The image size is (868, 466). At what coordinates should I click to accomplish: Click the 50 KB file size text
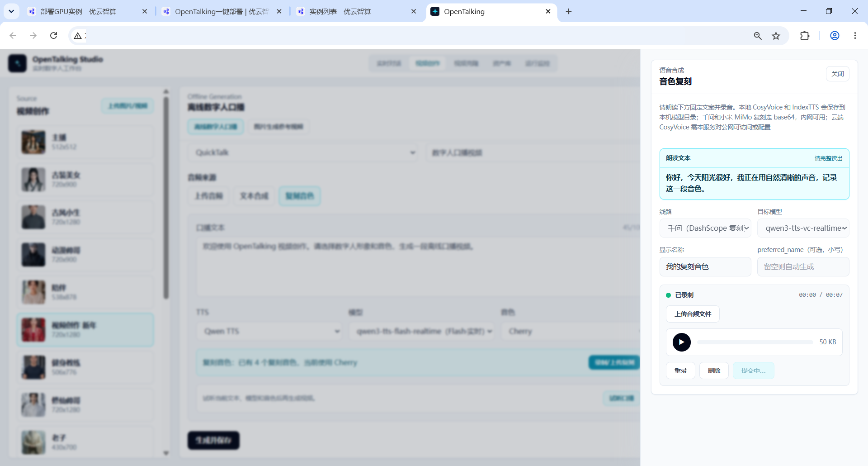[x=827, y=342]
